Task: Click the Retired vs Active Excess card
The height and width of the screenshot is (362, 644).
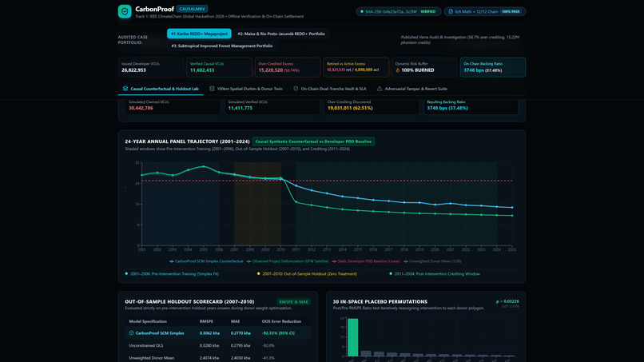Action: click(x=356, y=67)
